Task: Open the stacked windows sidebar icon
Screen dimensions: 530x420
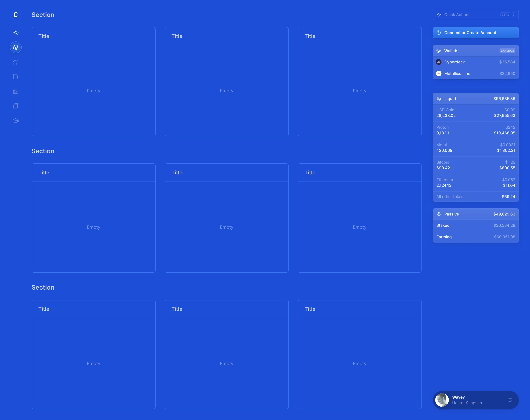Action: pos(16,106)
